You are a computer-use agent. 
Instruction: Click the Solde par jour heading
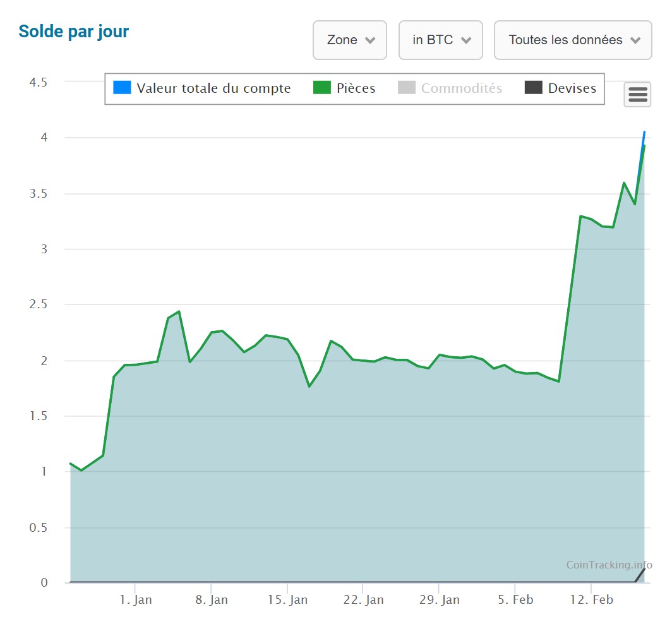74,32
